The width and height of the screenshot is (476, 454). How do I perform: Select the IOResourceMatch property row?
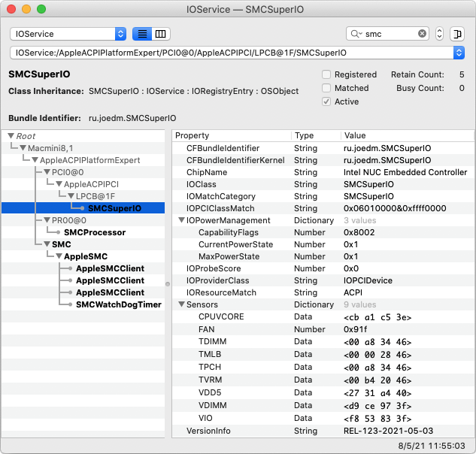tap(323, 292)
